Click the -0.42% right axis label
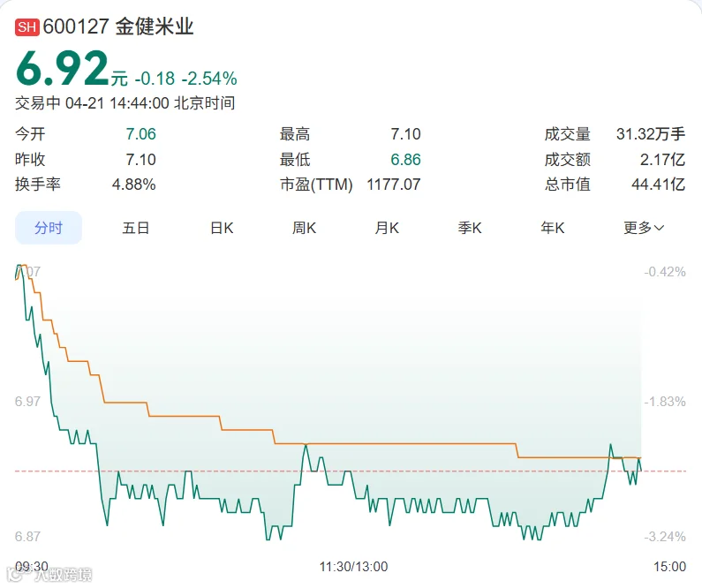Screen dimensions: 702x588 point(665,272)
